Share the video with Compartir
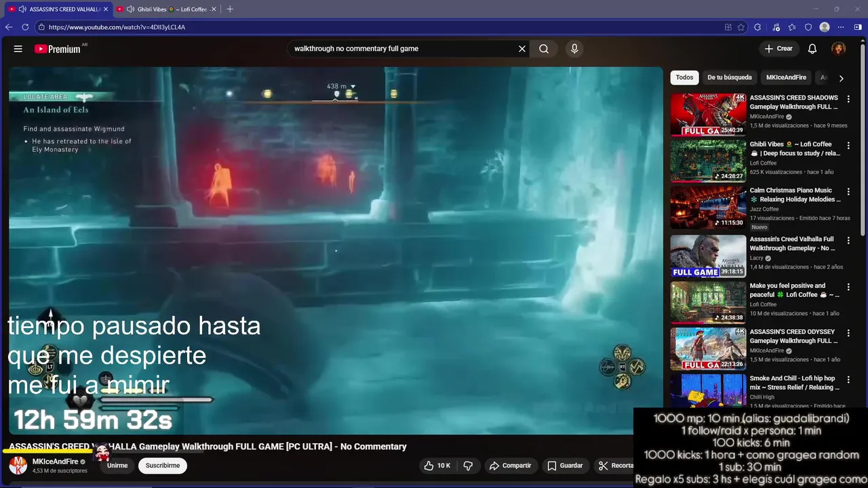The height and width of the screenshot is (488, 868). (510, 466)
